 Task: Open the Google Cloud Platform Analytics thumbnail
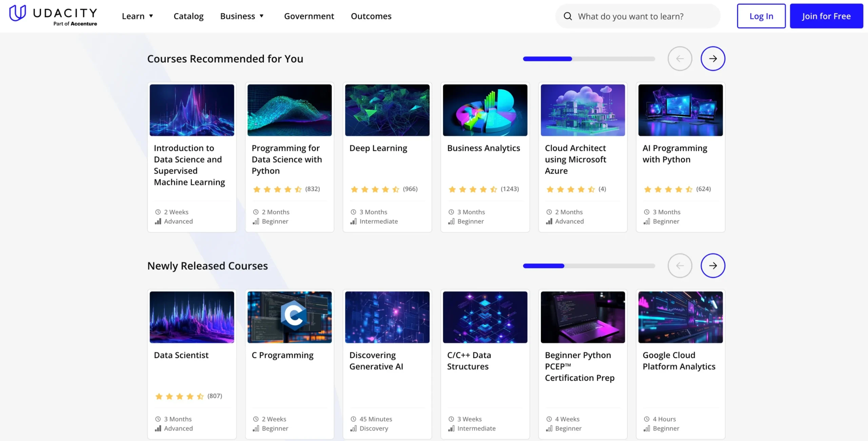pos(680,317)
